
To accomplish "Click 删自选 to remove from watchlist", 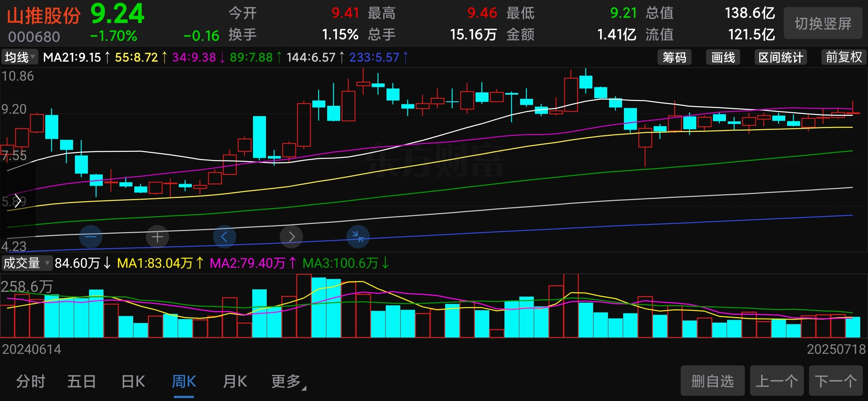I will click(713, 381).
